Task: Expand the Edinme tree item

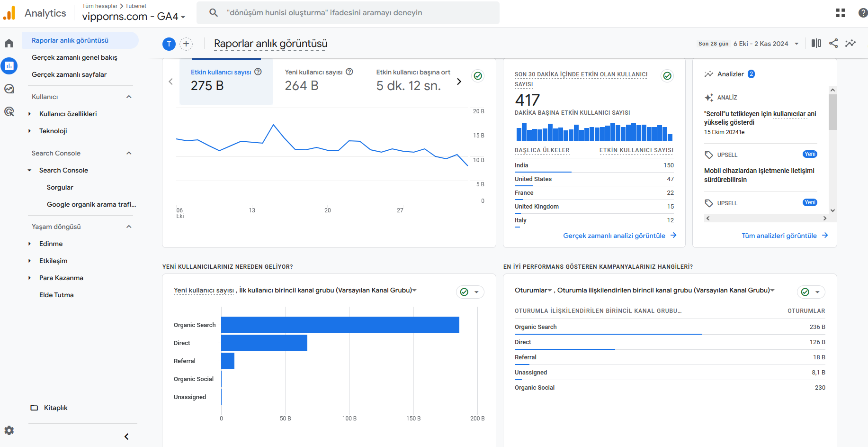Action: pyautogui.click(x=29, y=244)
